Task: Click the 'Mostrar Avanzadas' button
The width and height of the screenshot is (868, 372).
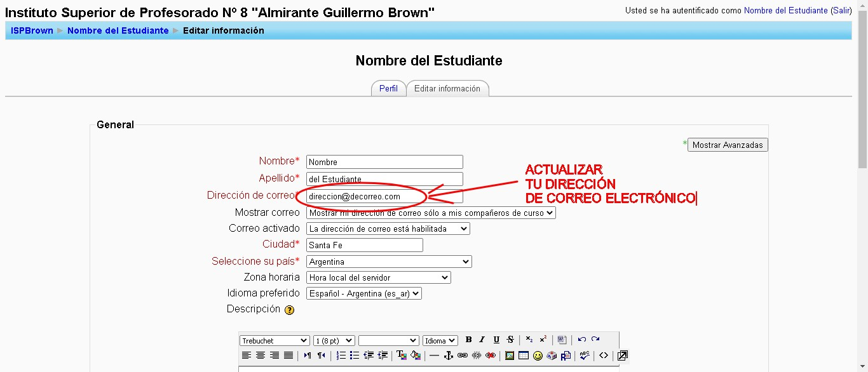Action: tap(728, 145)
